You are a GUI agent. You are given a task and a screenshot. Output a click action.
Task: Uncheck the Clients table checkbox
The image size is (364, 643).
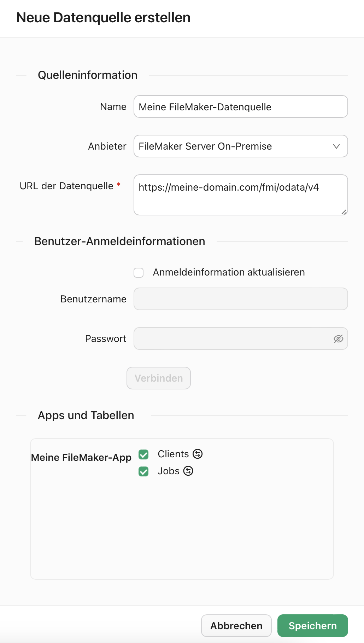(x=143, y=454)
